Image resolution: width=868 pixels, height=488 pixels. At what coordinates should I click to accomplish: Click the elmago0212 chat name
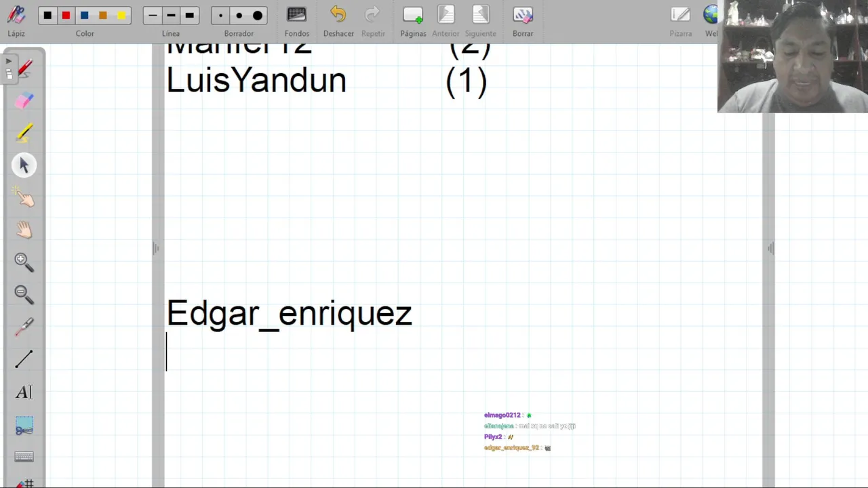coord(502,415)
